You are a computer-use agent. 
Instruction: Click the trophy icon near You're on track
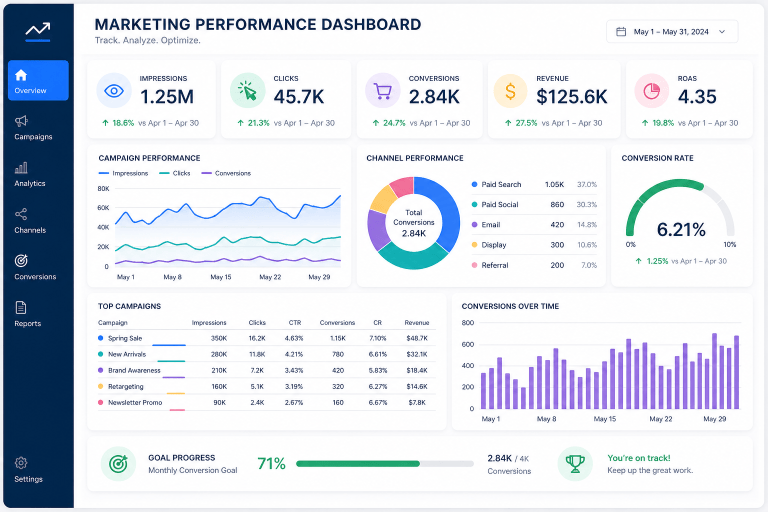tap(575, 463)
